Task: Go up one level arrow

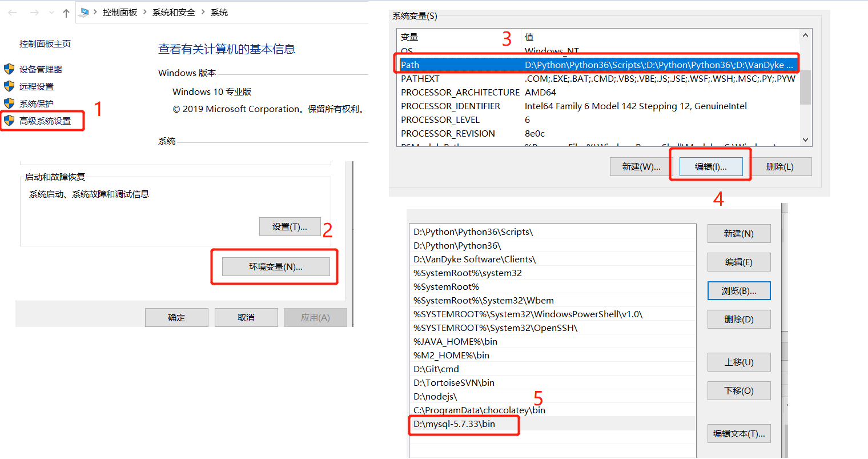Action: tap(66, 13)
